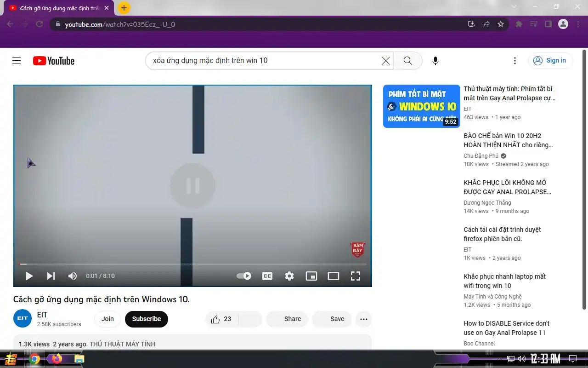Screen dimensions: 588x368
Task: Share this page from the address bar
Action: [486, 24]
